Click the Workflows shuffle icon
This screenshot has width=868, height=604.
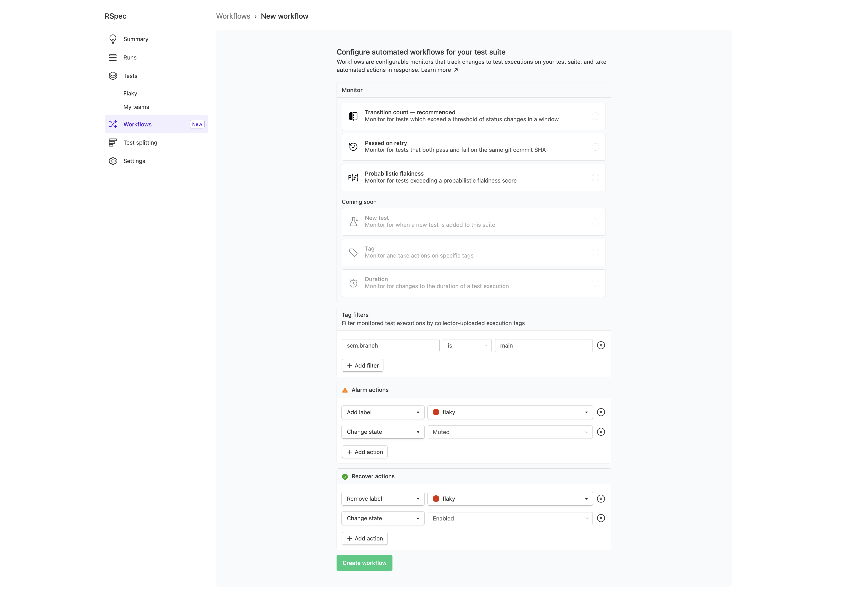click(x=113, y=124)
